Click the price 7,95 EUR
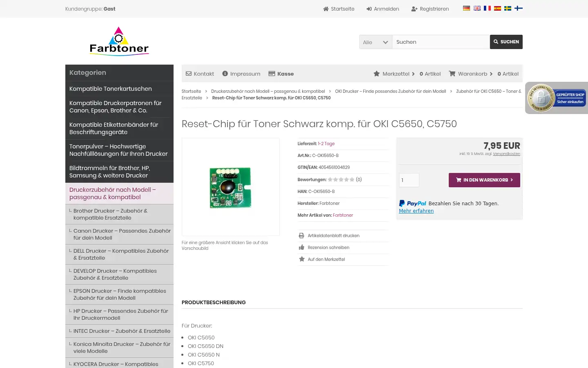This screenshot has width=588, height=368. pos(502,146)
